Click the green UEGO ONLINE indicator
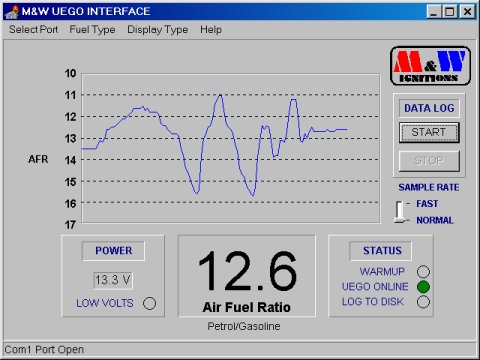Screen dimensions: 480x360 pyautogui.click(x=423, y=287)
